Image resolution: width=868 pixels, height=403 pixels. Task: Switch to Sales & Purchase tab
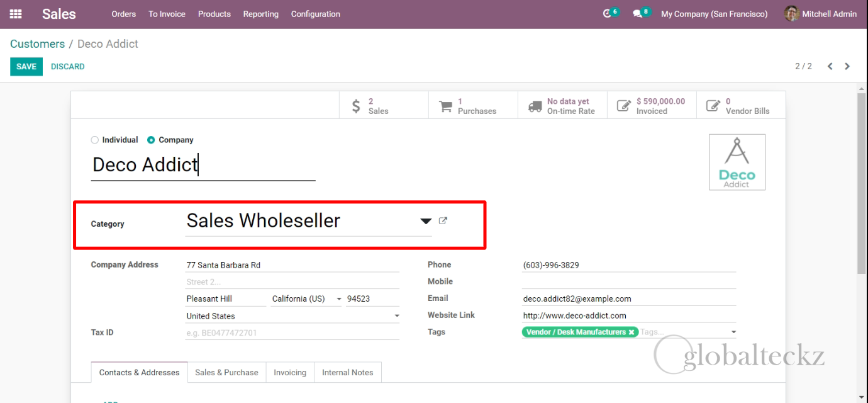(x=226, y=372)
